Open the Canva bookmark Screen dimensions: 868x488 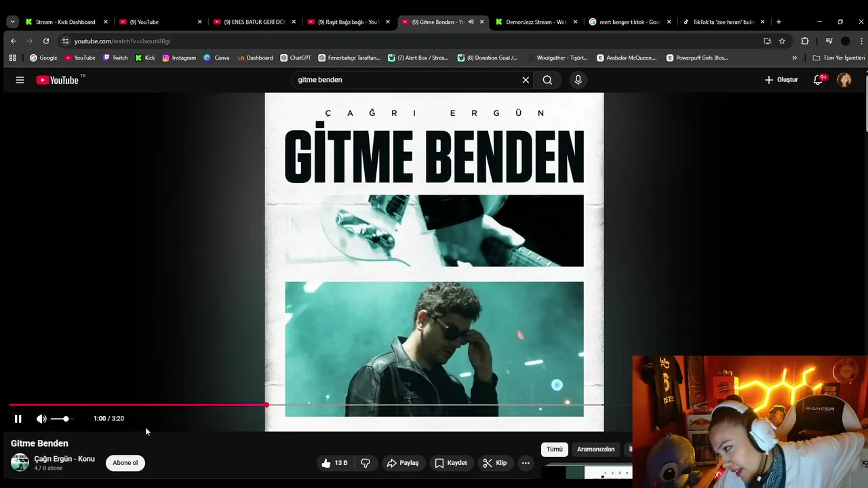pyautogui.click(x=216, y=58)
